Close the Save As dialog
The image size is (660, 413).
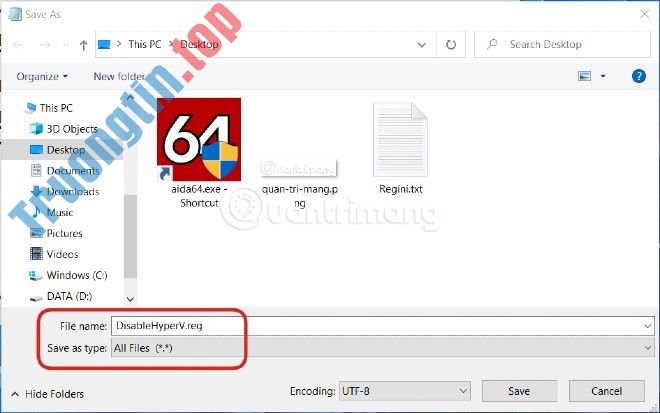tap(644, 14)
